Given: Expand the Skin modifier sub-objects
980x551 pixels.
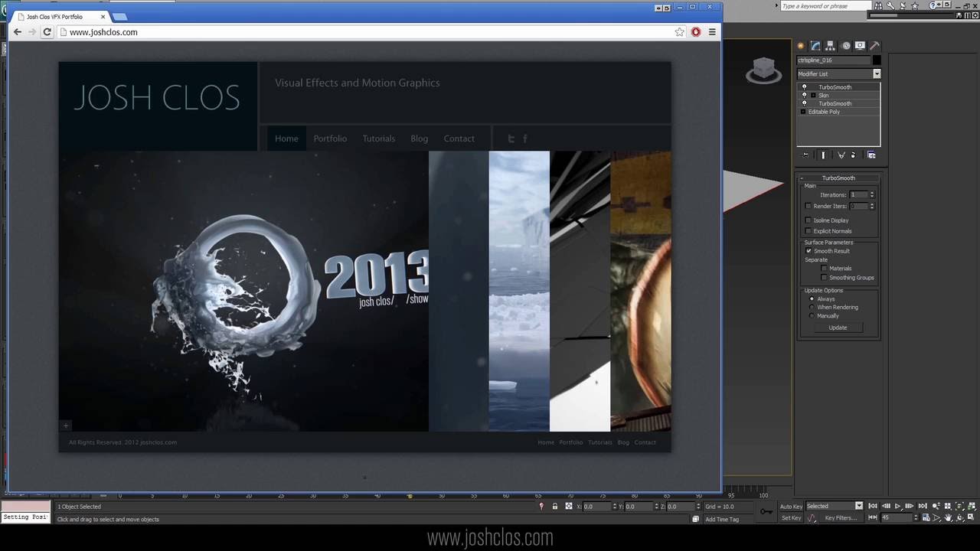Looking at the screenshot, I should click(x=813, y=95).
